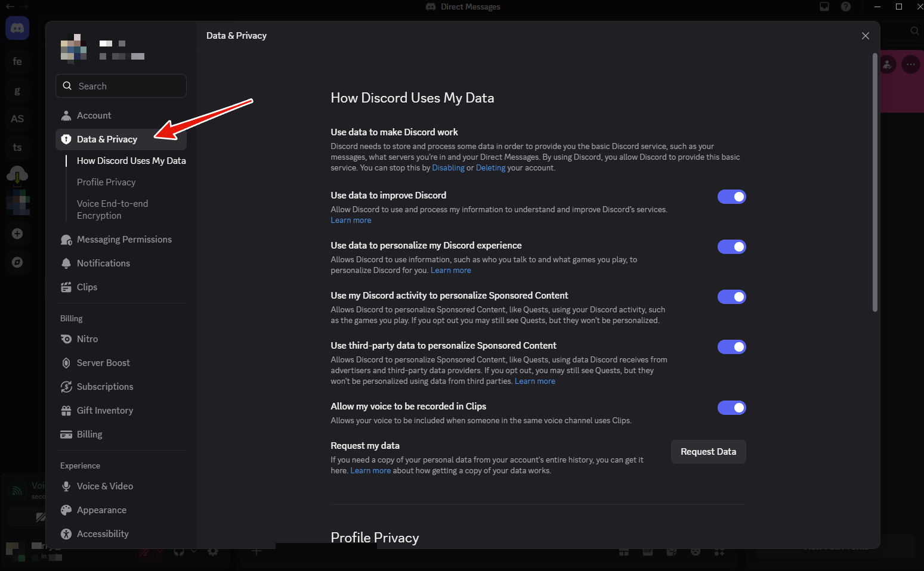Click the 'Profile Privacy' section heading
Image resolution: width=924 pixels, height=571 pixels.
[x=375, y=538]
